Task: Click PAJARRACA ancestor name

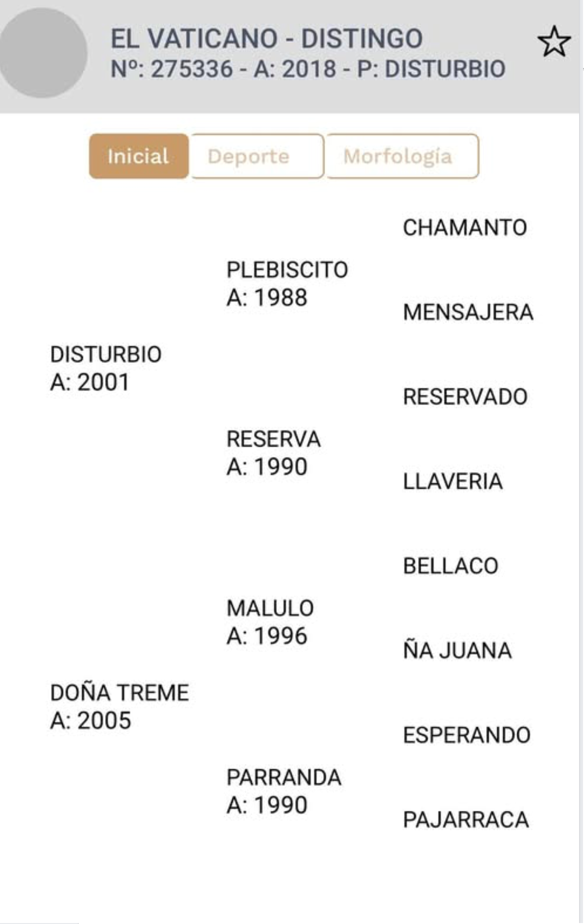Action: point(466,820)
